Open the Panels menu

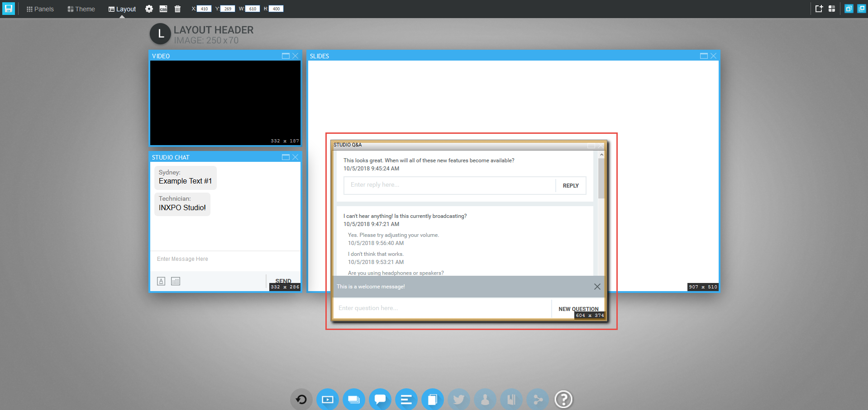[40, 9]
